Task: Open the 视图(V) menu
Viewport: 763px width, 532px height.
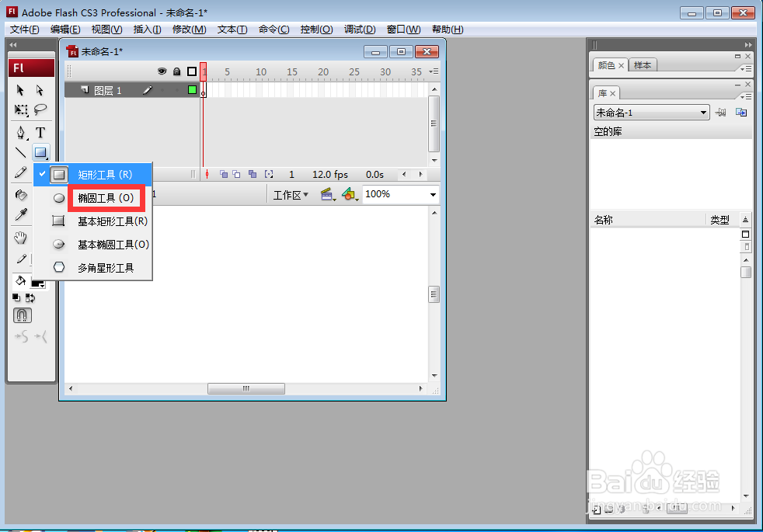Action: (106, 30)
